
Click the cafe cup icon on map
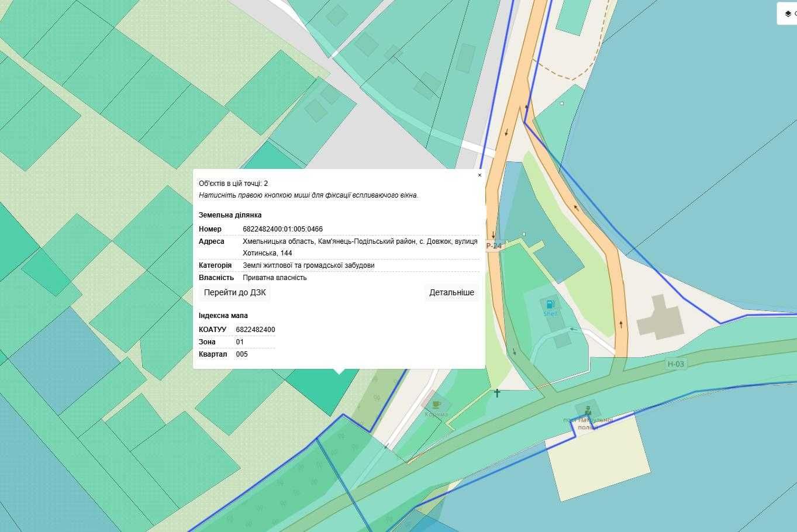(436, 404)
